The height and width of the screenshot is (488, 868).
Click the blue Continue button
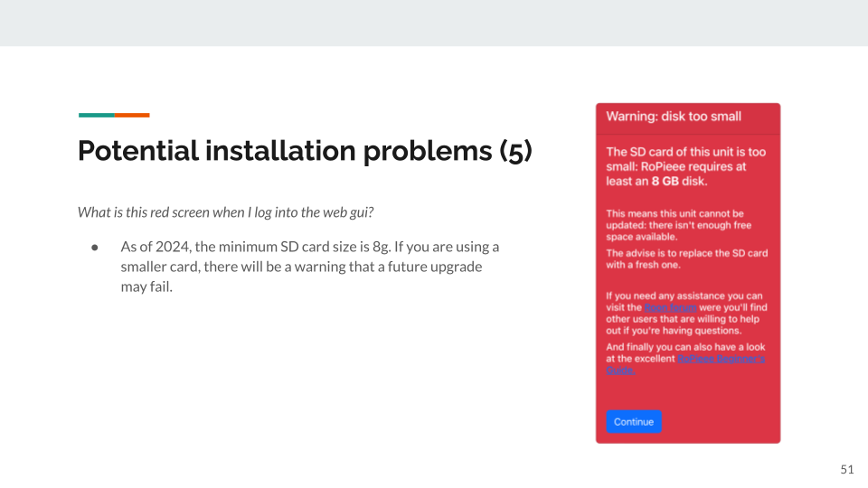point(634,422)
